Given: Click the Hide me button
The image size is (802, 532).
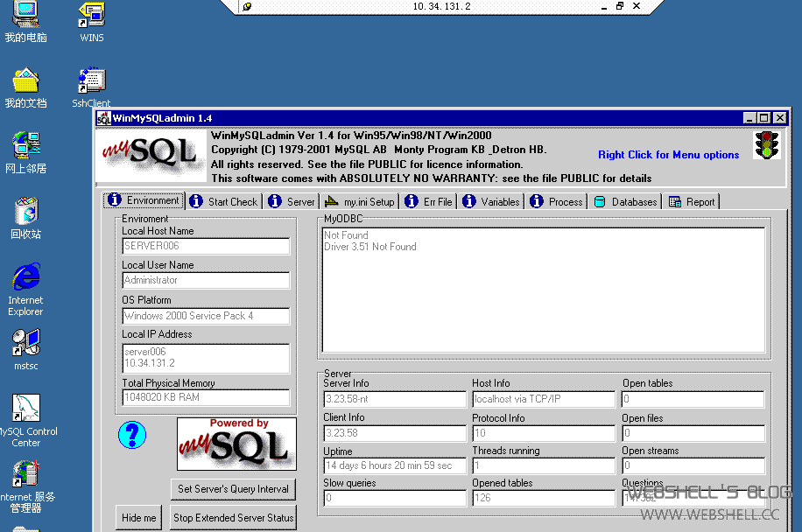Looking at the screenshot, I should tap(138, 518).
